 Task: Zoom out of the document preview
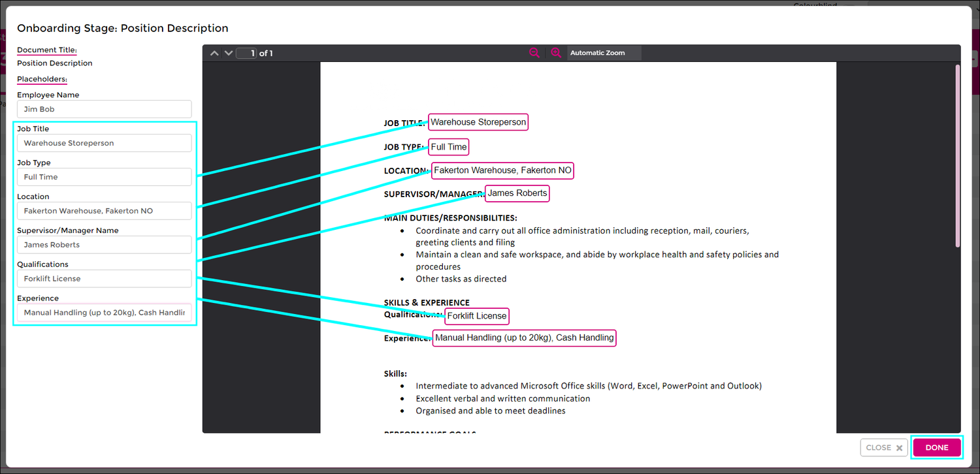point(534,53)
